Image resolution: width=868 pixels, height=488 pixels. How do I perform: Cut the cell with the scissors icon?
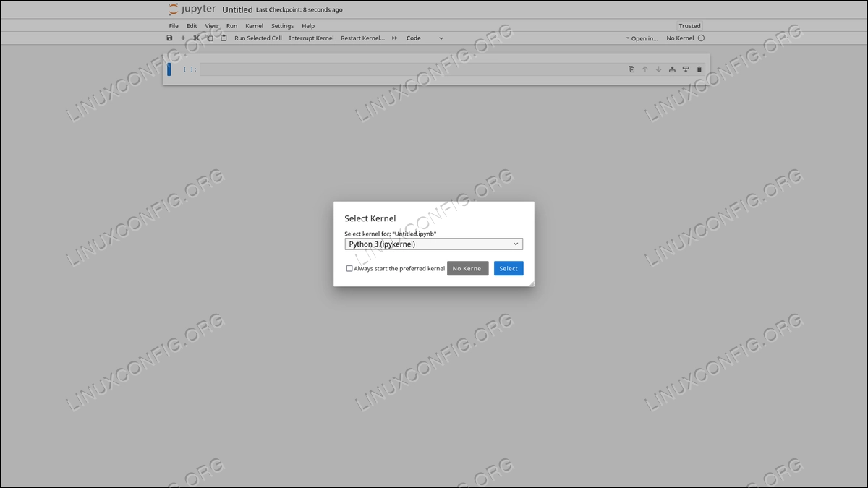(x=196, y=38)
